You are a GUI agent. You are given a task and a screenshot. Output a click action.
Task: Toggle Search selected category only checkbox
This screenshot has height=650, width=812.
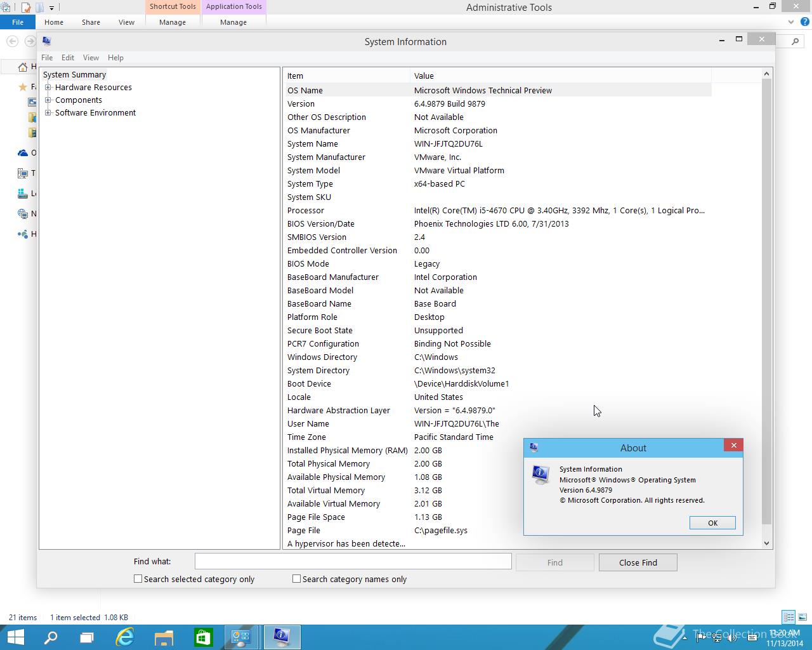pos(138,578)
